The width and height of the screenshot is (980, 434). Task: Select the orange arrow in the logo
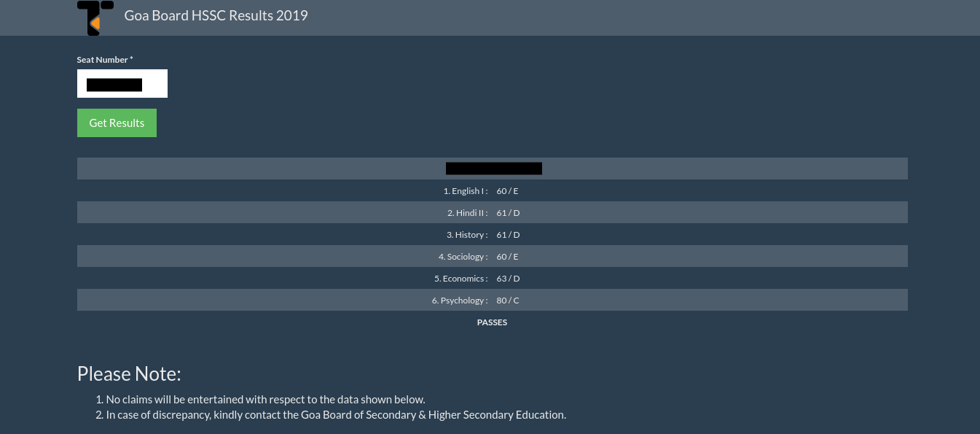[95, 25]
